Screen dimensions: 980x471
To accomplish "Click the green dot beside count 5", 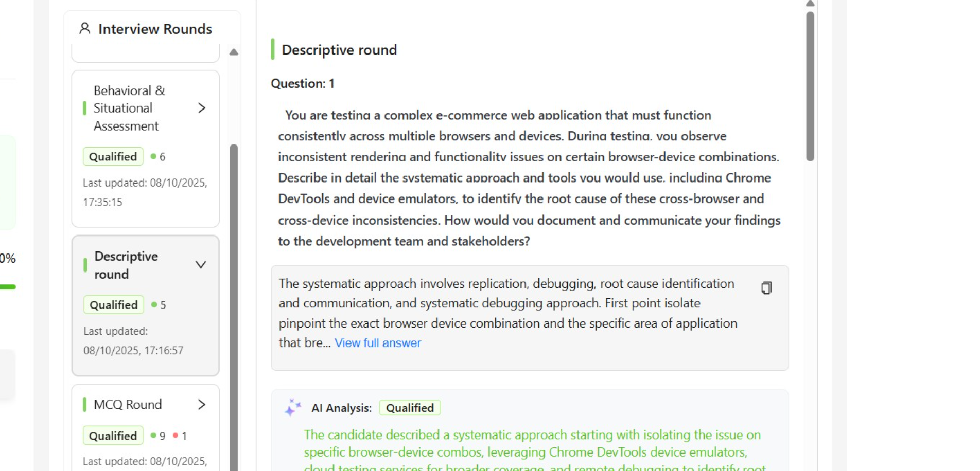I will pyautogui.click(x=154, y=305).
